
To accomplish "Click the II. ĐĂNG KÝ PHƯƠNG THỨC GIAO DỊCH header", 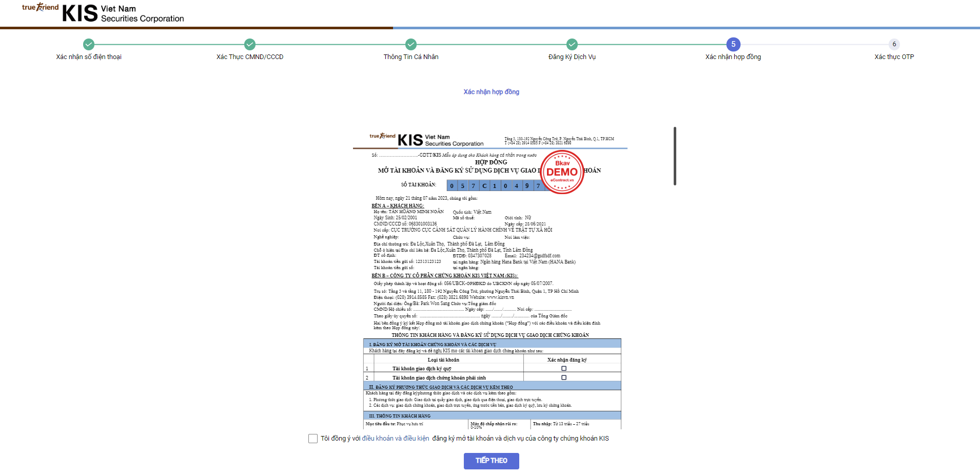I will tap(492, 387).
